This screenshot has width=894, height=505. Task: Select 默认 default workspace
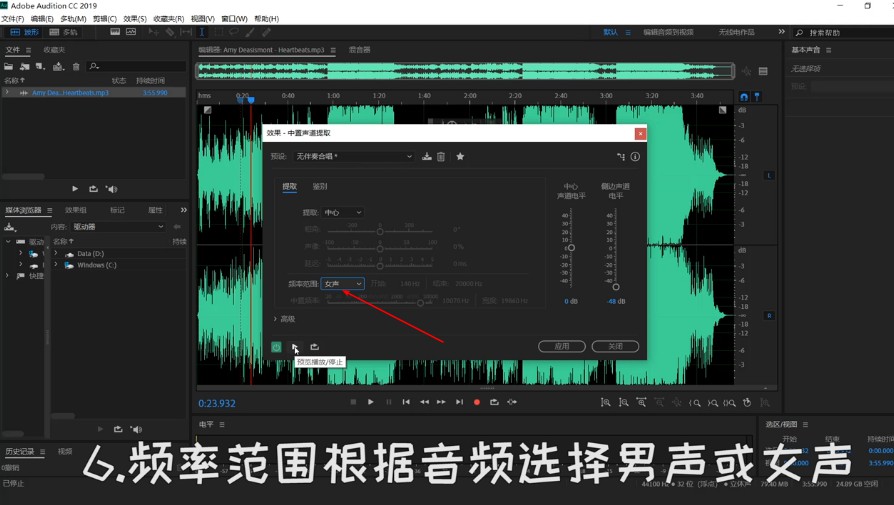(611, 32)
